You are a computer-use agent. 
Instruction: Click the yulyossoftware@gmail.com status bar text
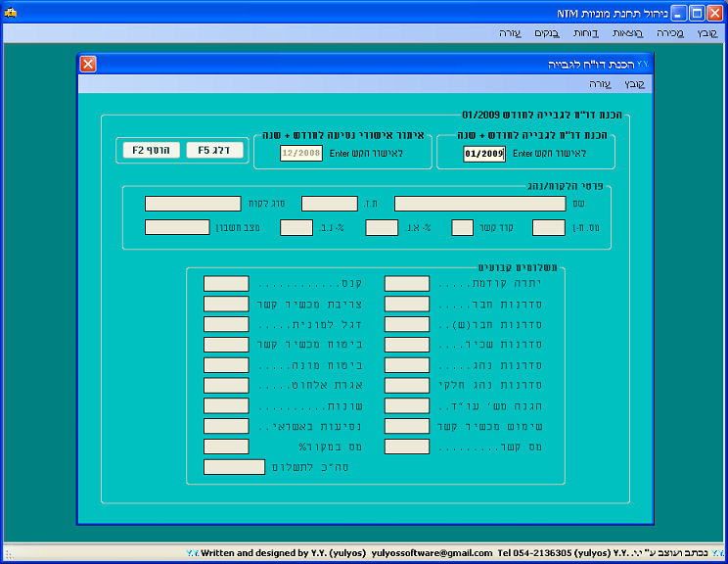pyautogui.click(x=432, y=553)
